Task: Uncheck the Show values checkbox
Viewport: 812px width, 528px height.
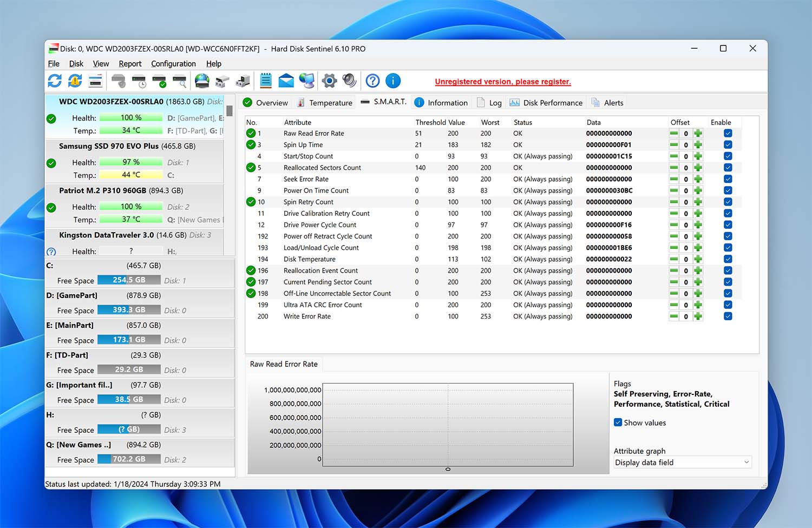Action: [x=618, y=423]
